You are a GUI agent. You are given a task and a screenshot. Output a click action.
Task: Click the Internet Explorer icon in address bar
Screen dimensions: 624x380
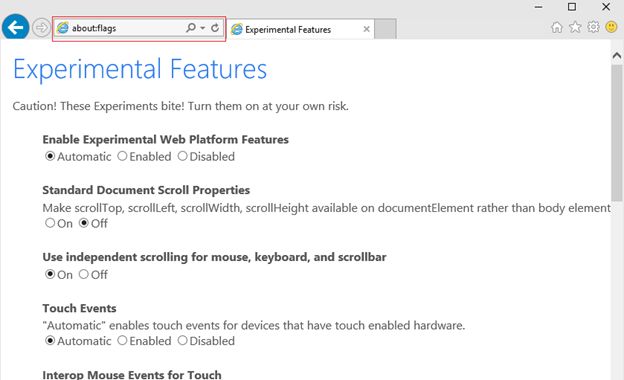(x=62, y=28)
